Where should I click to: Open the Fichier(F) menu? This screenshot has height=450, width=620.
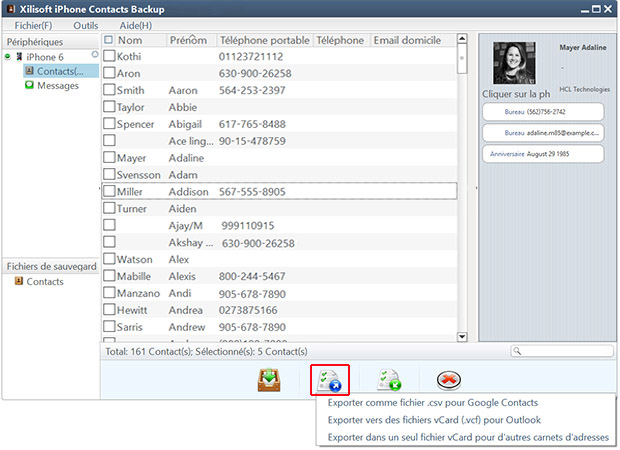point(33,26)
